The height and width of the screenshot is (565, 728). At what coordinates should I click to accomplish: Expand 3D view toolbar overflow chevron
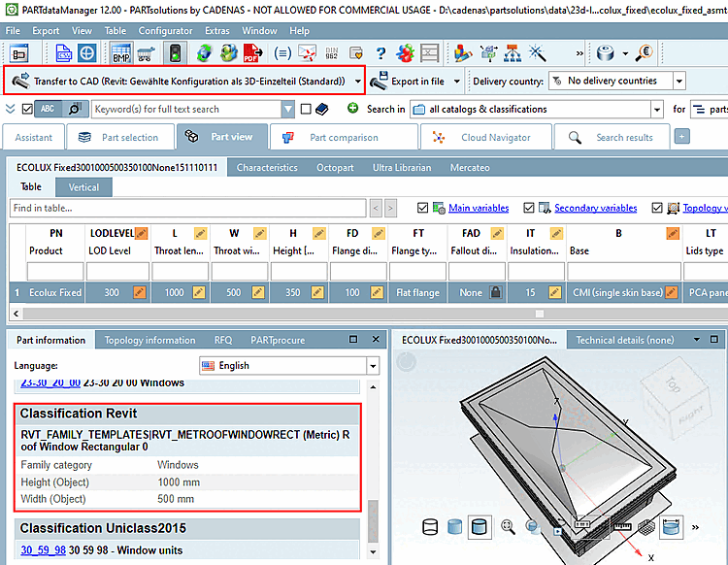(695, 527)
